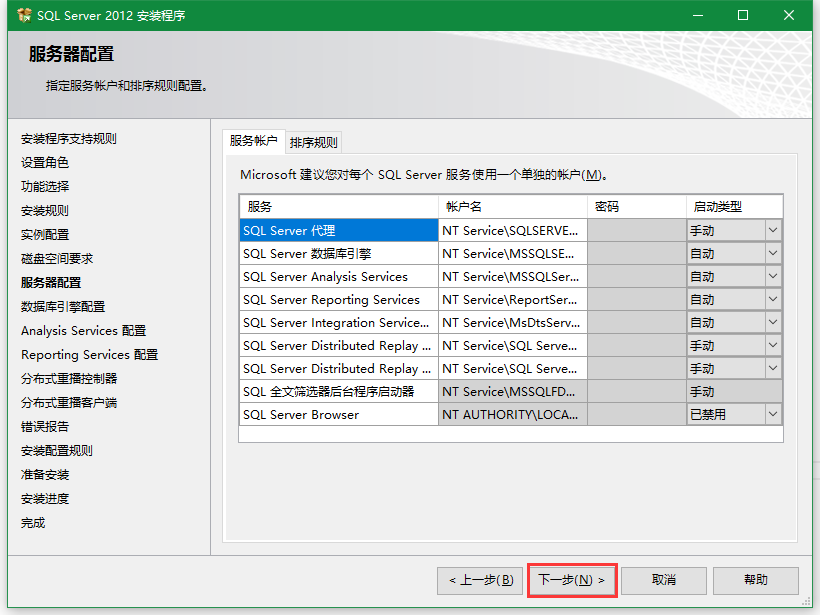Click the 下一步(N) button

coord(571,580)
